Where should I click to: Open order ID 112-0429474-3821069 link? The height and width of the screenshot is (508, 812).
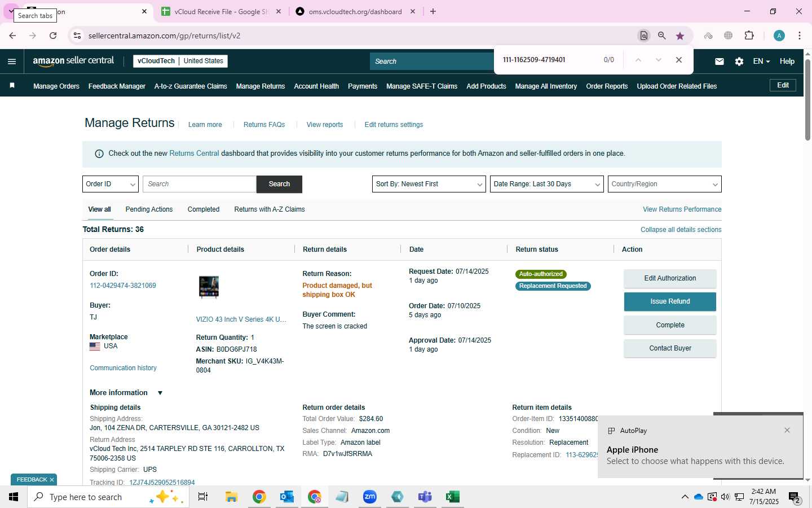tap(123, 286)
